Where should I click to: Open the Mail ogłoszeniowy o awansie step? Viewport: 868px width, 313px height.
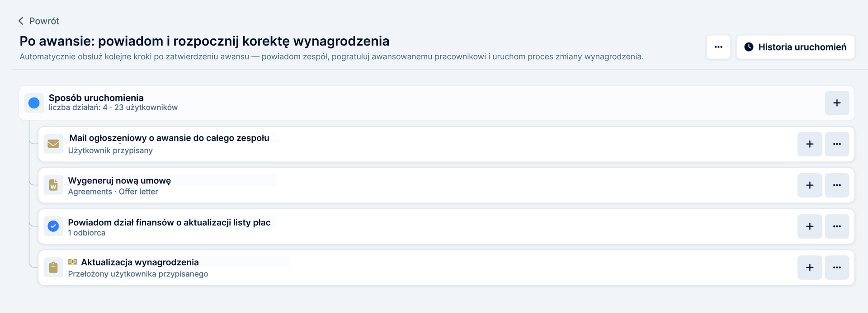pyautogui.click(x=169, y=138)
